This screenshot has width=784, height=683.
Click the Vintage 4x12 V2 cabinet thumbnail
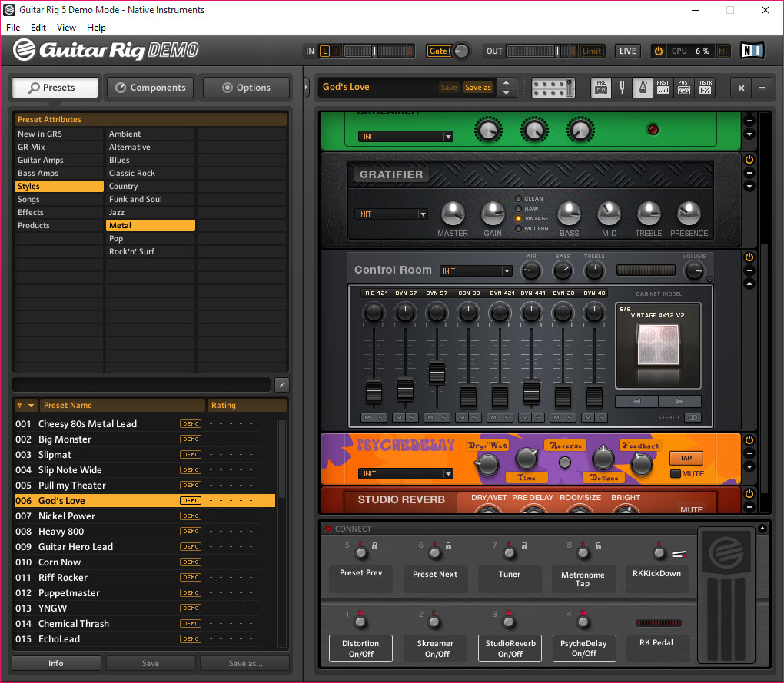[657, 345]
